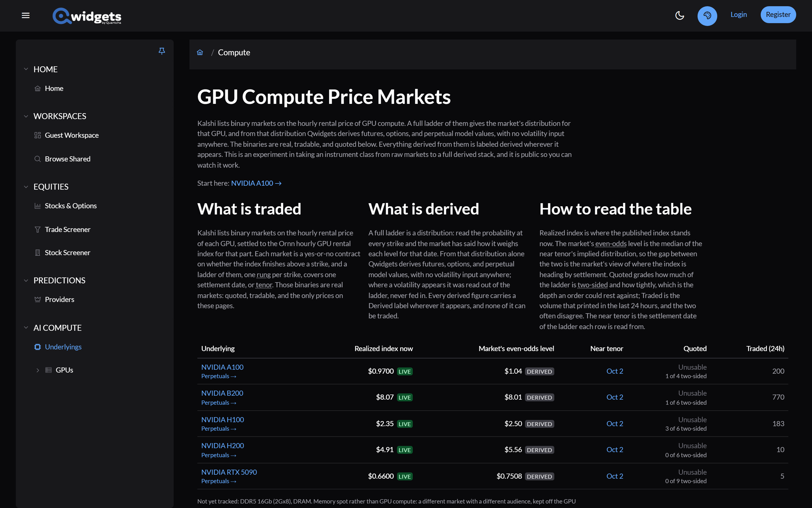Collapse the WORKSPACES section
The image size is (812, 508).
point(26,116)
